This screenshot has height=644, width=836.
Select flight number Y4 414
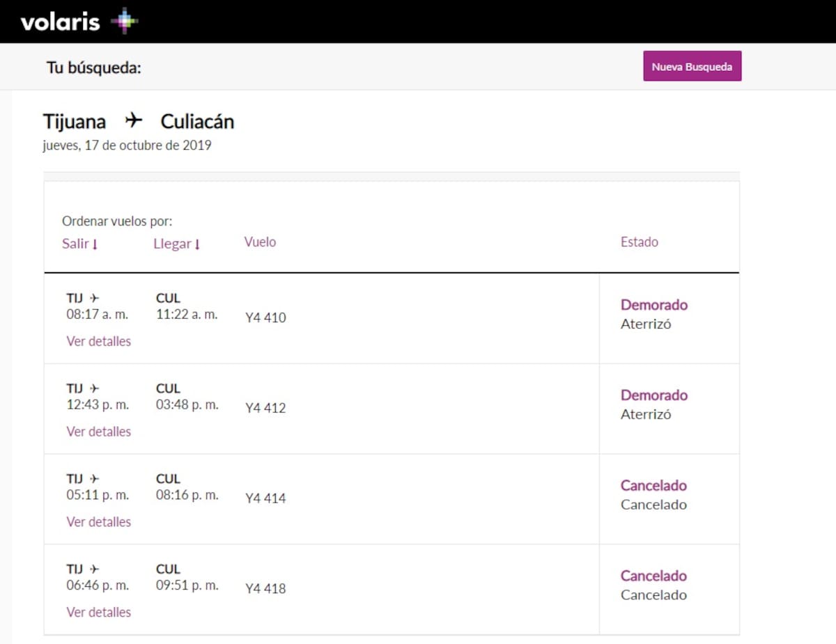tap(265, 498)
